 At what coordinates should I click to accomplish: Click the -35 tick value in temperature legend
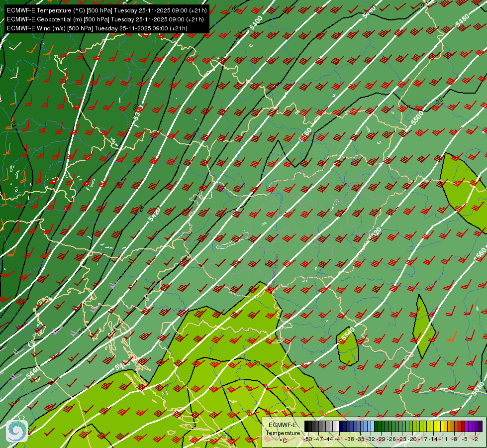point(360,439)
